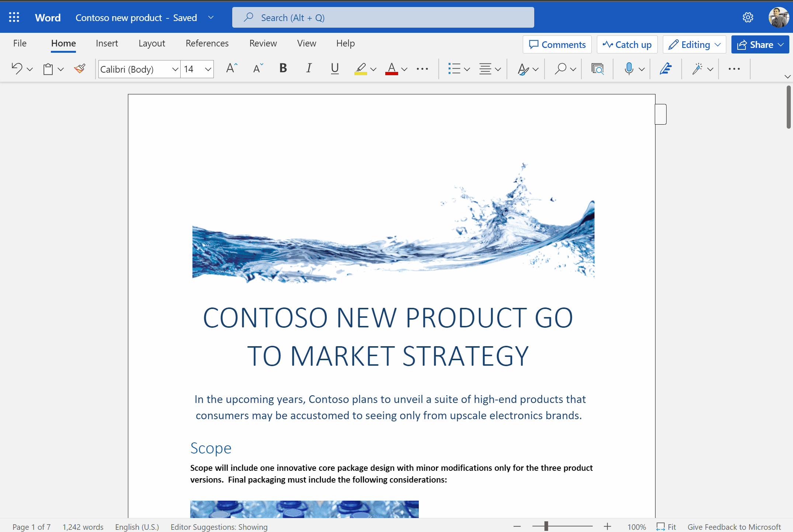The height and width of the screenshot is (532, 793).
Task: Click the Grow Font icon
Action: click(232, 69)
